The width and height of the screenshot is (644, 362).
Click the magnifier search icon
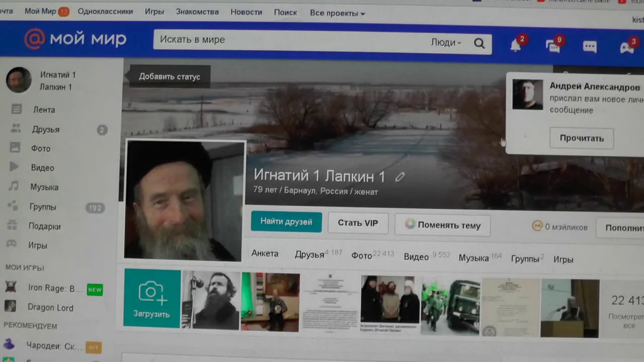[x=479, y=44]
